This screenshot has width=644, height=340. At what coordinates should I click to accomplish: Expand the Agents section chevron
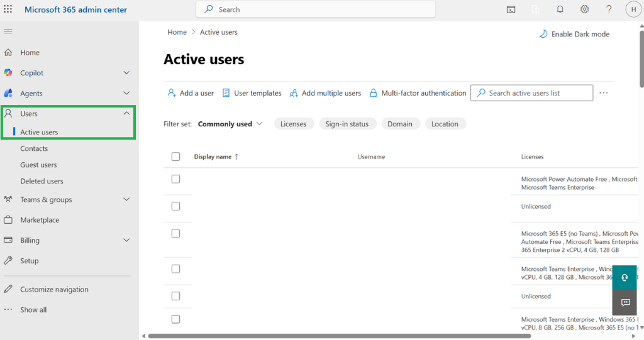click(x=126, y=93)
